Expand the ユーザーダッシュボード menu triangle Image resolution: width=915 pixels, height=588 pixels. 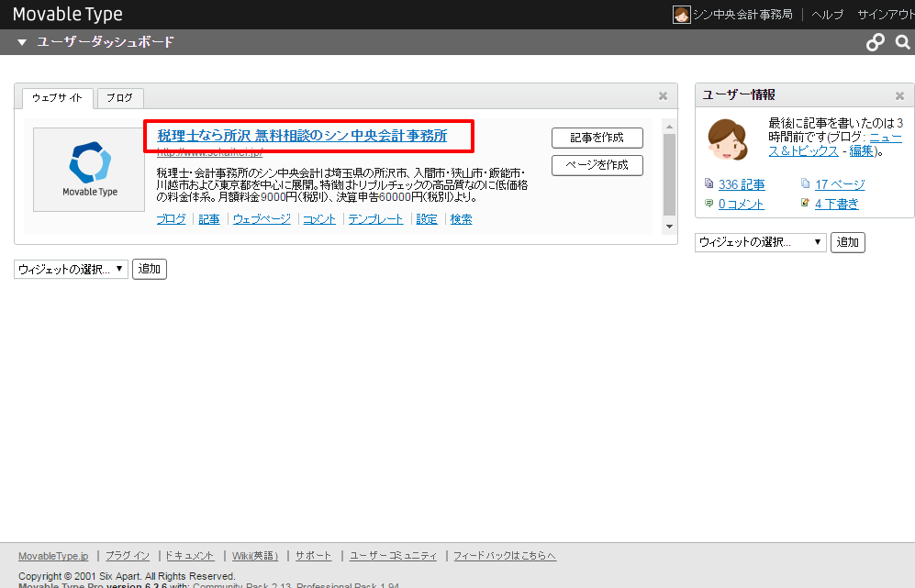point(22,42)
